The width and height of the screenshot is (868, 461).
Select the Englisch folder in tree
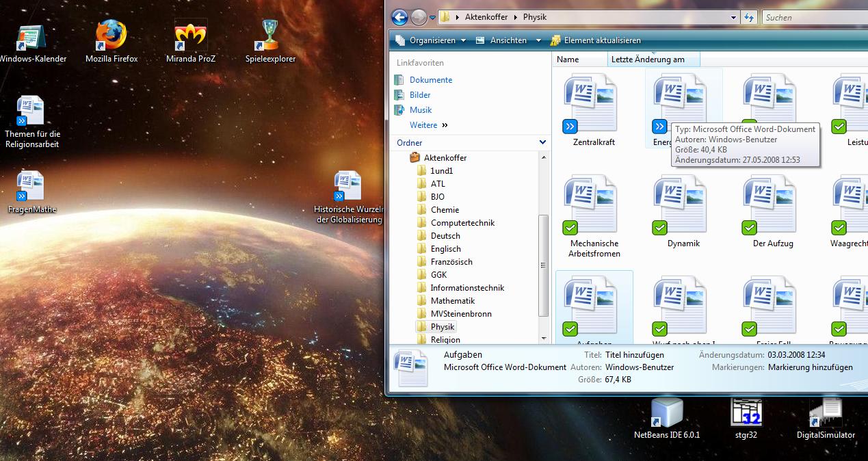click(445, 249)
